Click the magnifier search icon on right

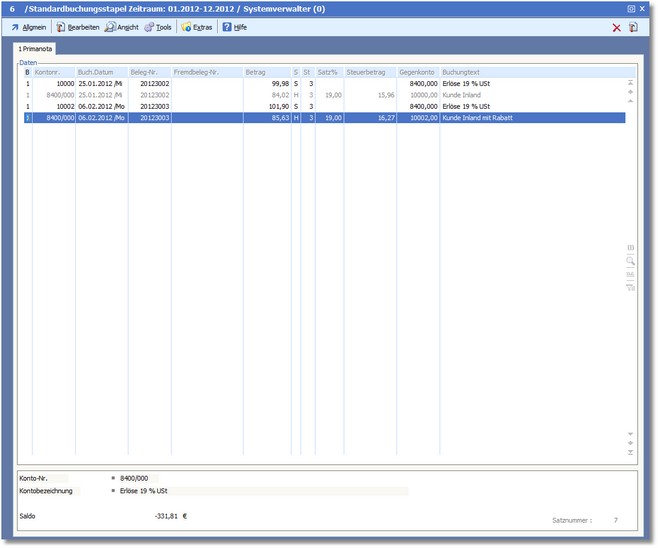click(x=630, y=260)
